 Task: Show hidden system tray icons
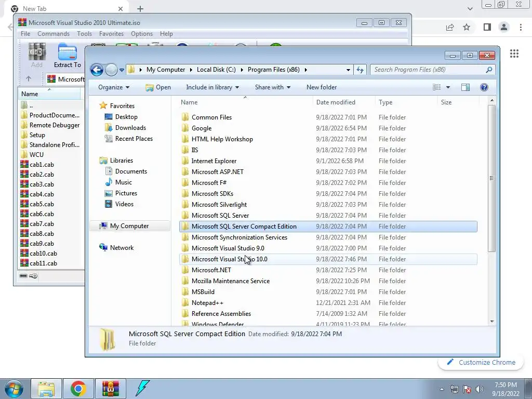pos(442,389)
